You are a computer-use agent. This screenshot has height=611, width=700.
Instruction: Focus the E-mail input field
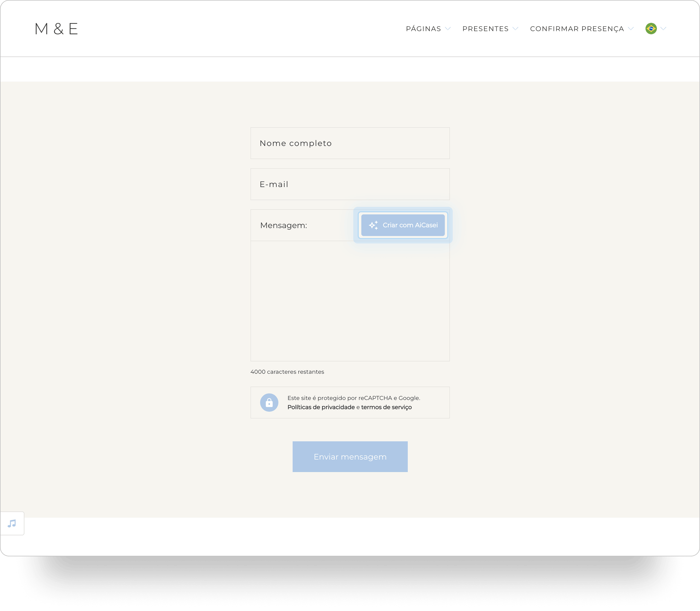click(350, 184)
